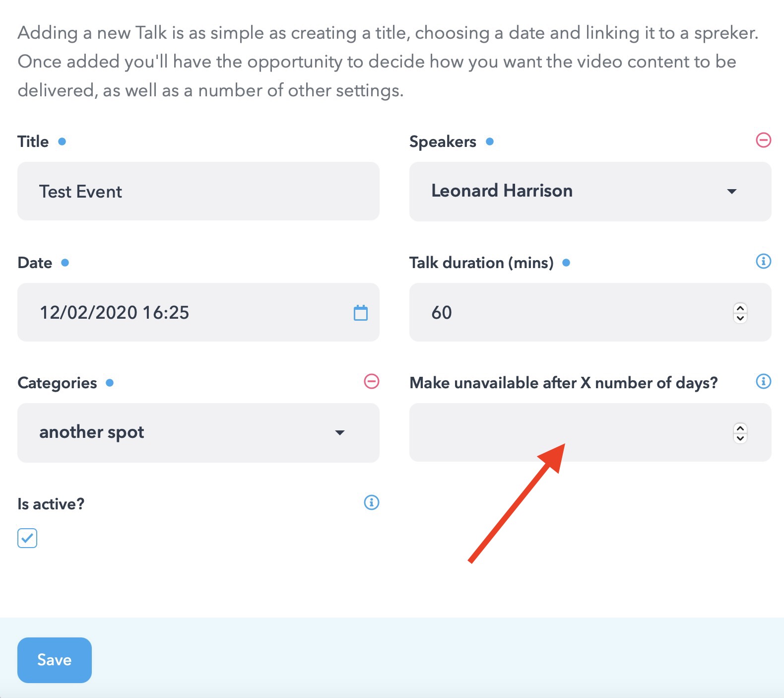
Task: Show info icon for Is active
Action: (x=372, y=502)
